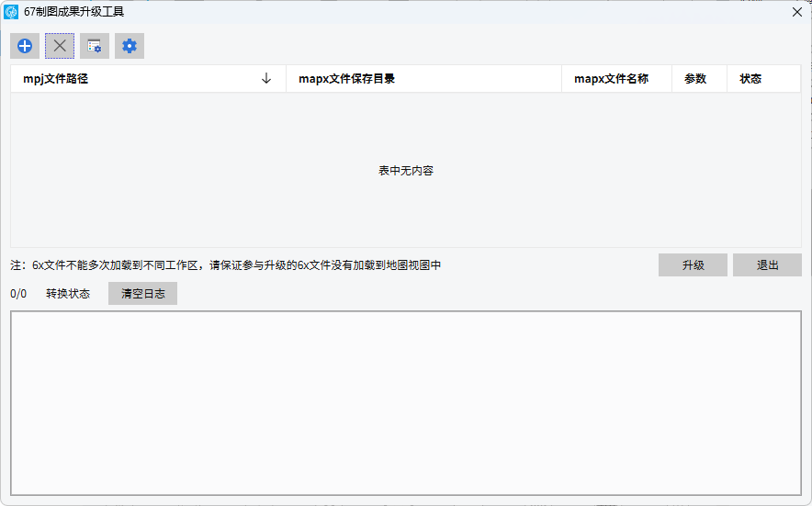Click the app logo in the title bar
The image size is (812, 506).
point(12,12)
